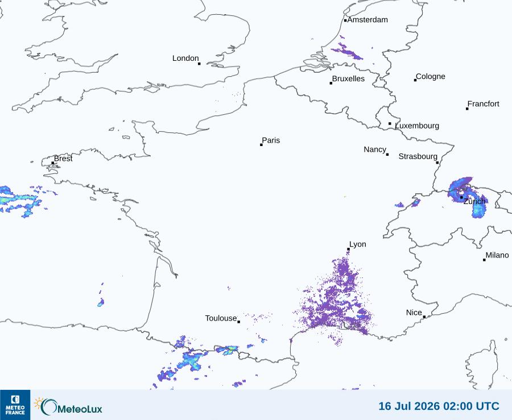The image size is (512, 420).
Task: Click the Milano city label
Action: [497, 255]
